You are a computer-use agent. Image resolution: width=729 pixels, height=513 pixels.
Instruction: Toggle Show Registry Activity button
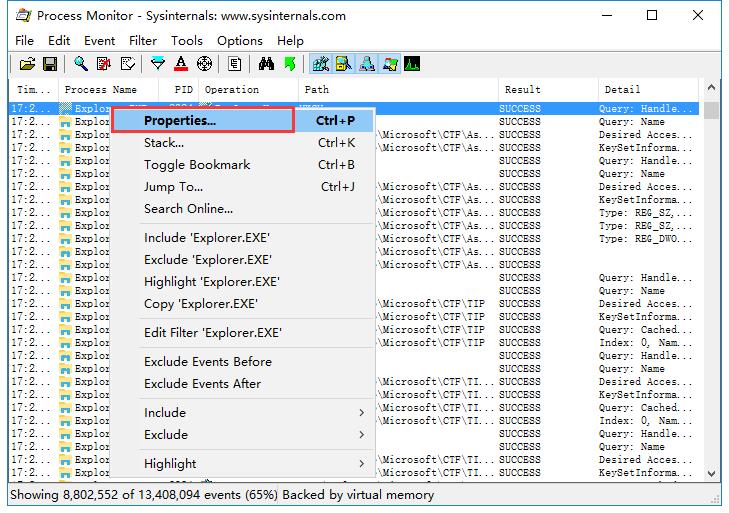pyautogui.click(x=321, y=65)
